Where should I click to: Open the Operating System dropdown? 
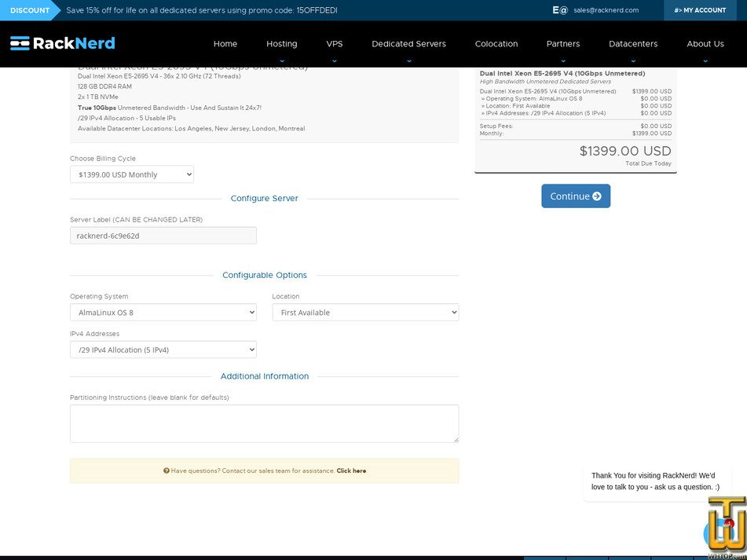[x=163, y=312]
